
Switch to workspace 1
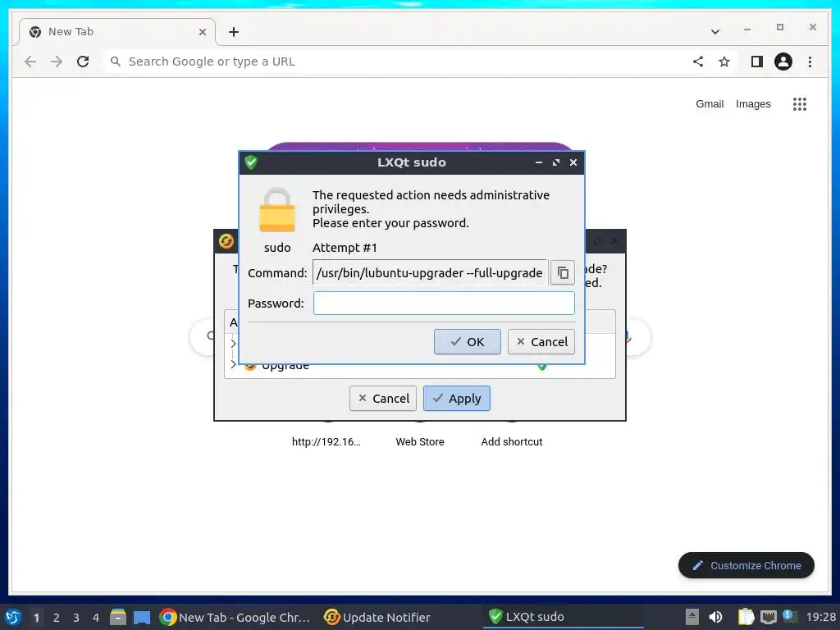pos(36,618)
